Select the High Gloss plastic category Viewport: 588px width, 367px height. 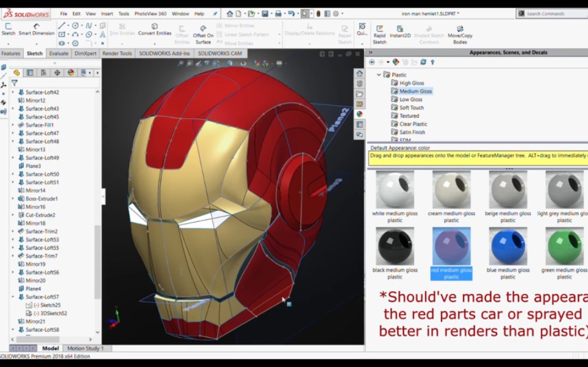(412, 82)
